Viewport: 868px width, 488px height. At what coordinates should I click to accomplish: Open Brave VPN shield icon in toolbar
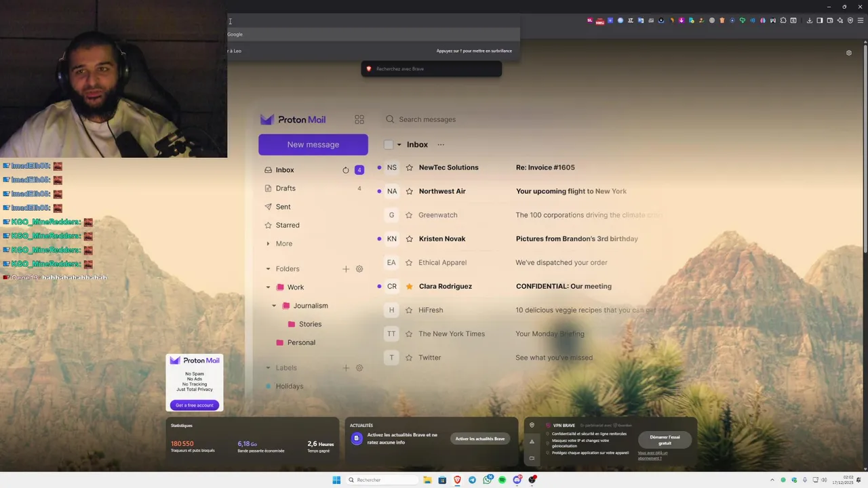(850, 20)
